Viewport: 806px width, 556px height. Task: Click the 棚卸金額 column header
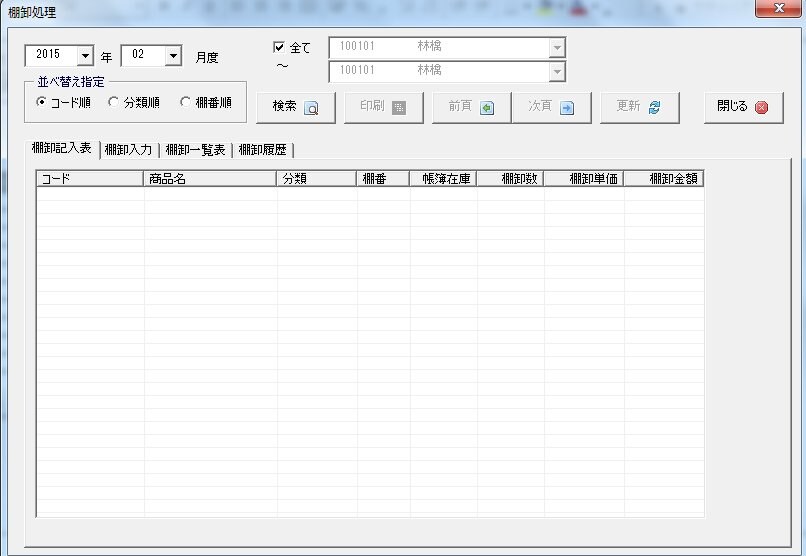(664, 178)
